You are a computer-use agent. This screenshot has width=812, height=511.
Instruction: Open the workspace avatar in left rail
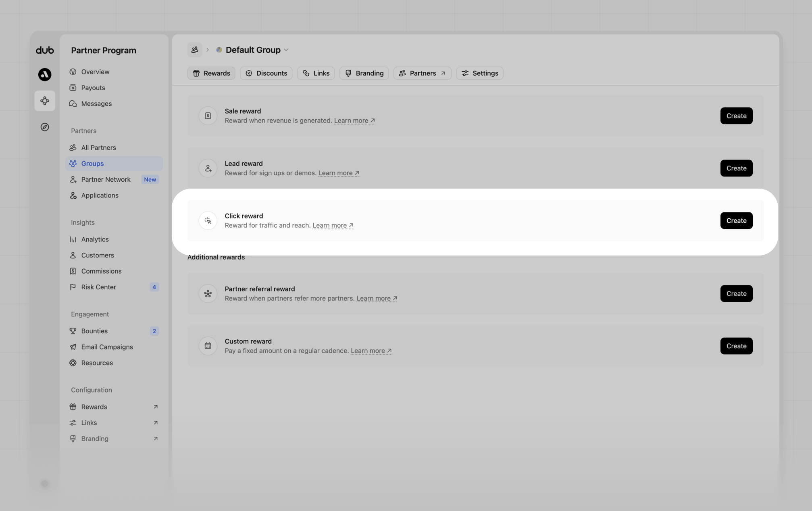[x=45, y=75]
